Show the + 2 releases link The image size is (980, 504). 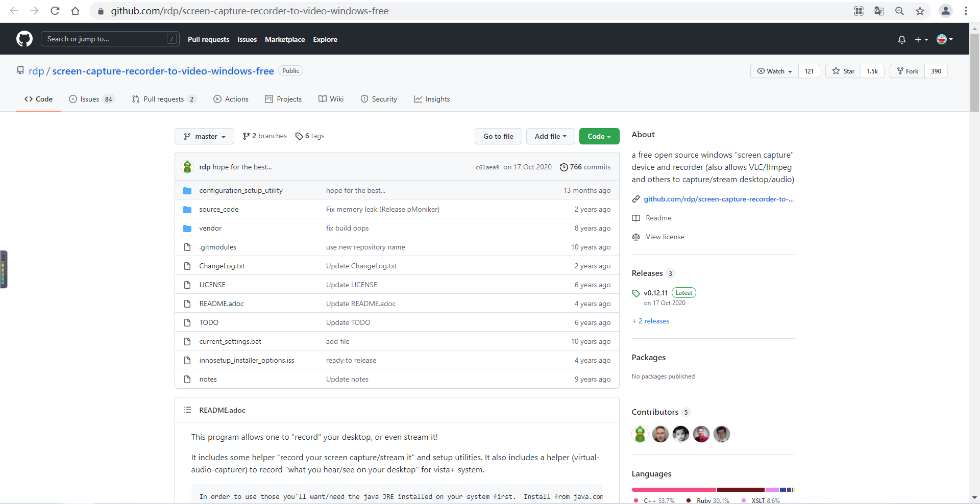pyautogui.click(x=651, y=321)
